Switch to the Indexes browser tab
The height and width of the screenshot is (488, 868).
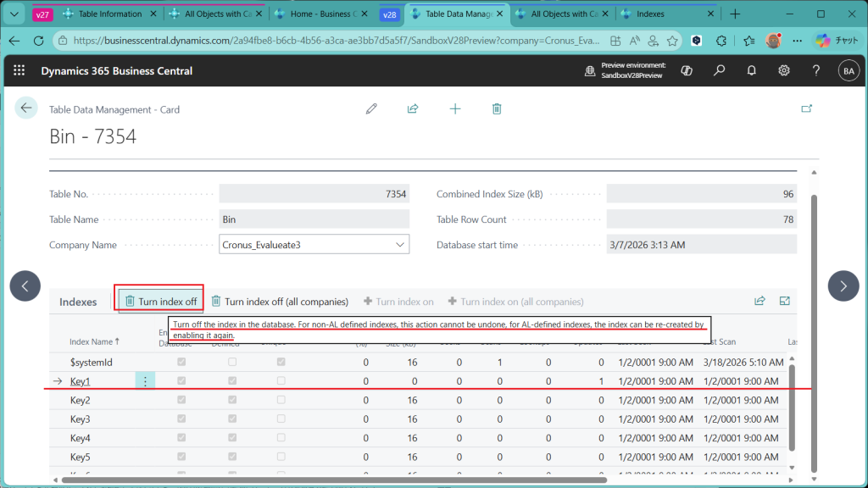pos(650,14)
